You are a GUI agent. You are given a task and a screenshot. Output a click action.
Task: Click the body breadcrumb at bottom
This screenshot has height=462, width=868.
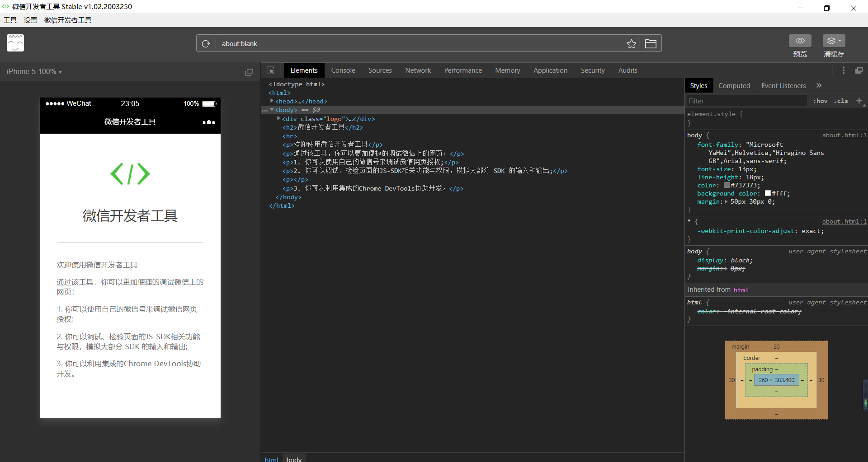point(294,459)
